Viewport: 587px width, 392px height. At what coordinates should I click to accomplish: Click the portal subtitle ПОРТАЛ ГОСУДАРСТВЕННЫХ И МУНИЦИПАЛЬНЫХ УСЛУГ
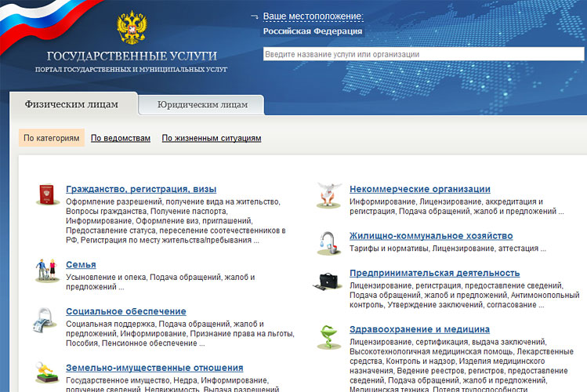(131, 69)
